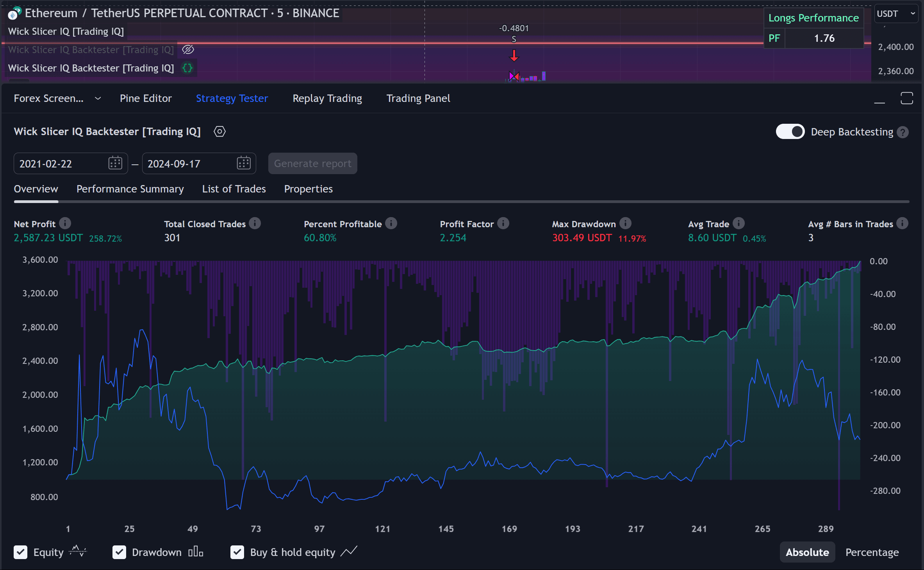The height and width of the screenshot is (570, 924).
Task: Click the -280.00 drawdown axis label
Action: (x=885, y=491)
